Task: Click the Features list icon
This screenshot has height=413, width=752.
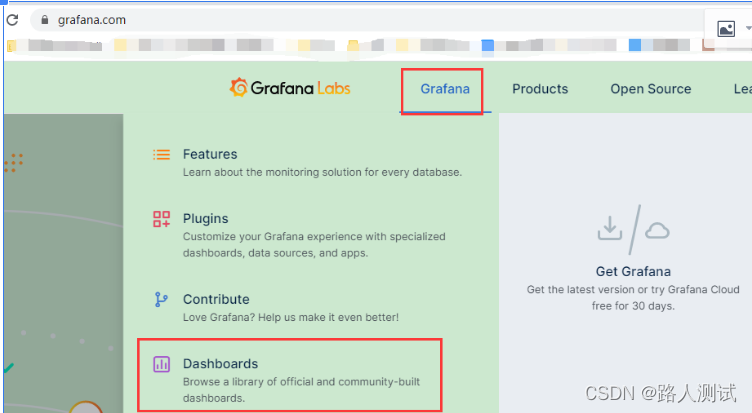Action: (x=162, y=154)
